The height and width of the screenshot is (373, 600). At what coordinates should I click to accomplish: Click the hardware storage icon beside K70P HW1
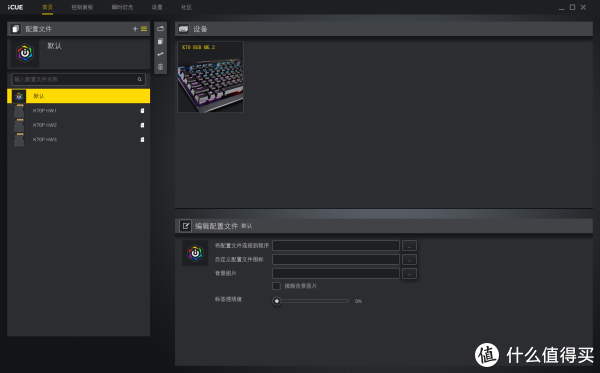pyautogui.click(x=142, y=111)
